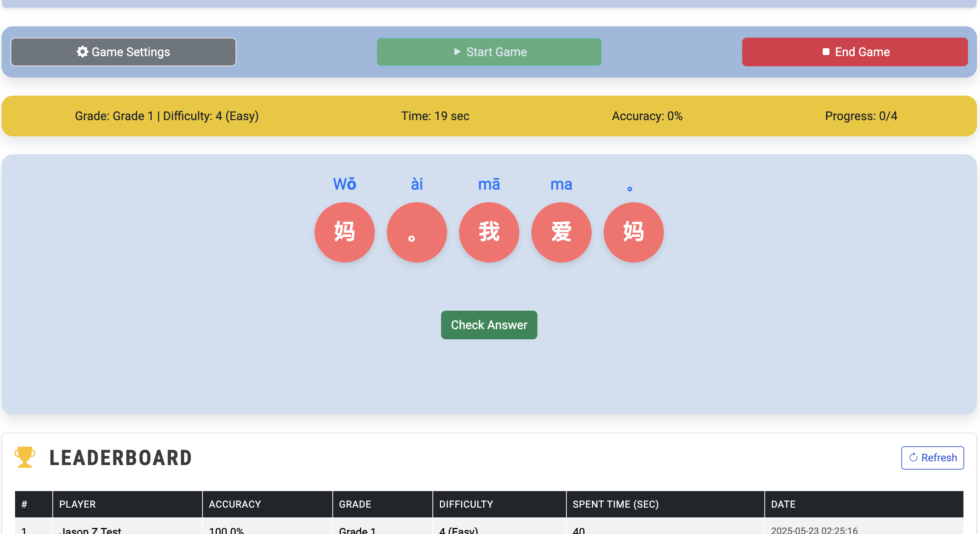
Task: Click the mā pinyin label
Action: 489,184
